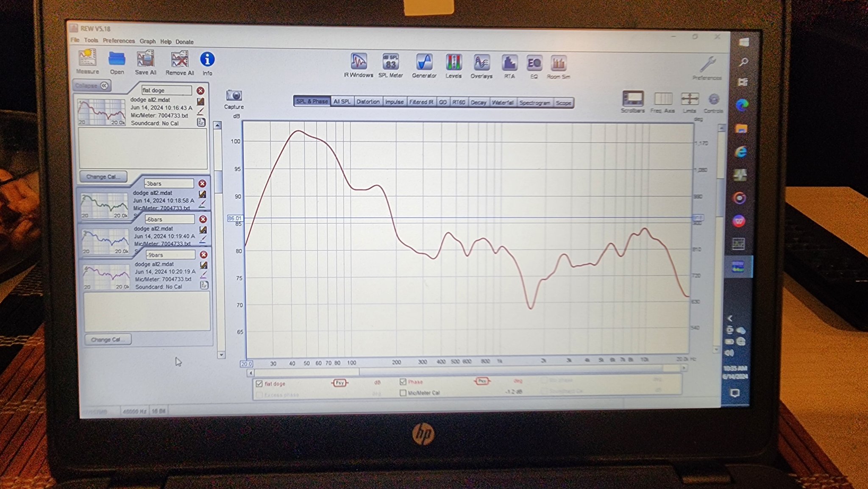Edit the -3bars name field
The image size is (868, 489).
click(x=169, y=183)
